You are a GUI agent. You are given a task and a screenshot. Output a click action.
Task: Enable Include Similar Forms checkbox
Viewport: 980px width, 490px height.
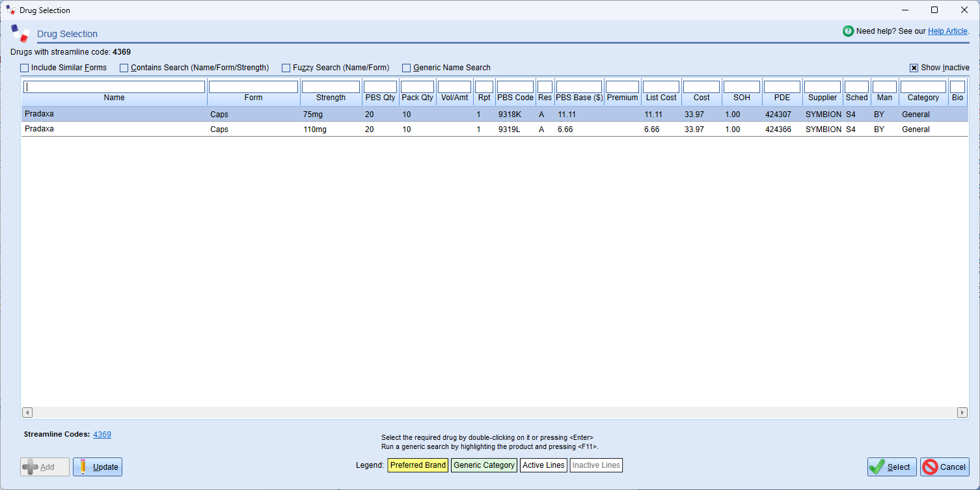(25, 68)
